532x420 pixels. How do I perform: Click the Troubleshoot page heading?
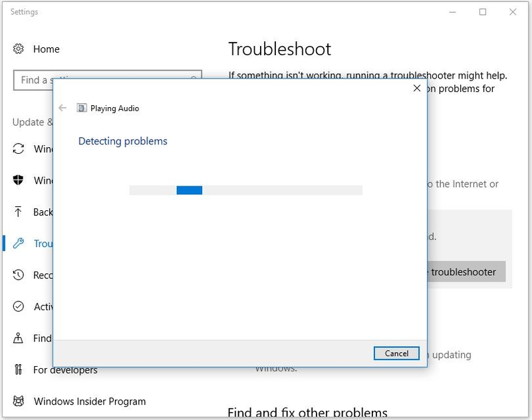tap(279, 49)
